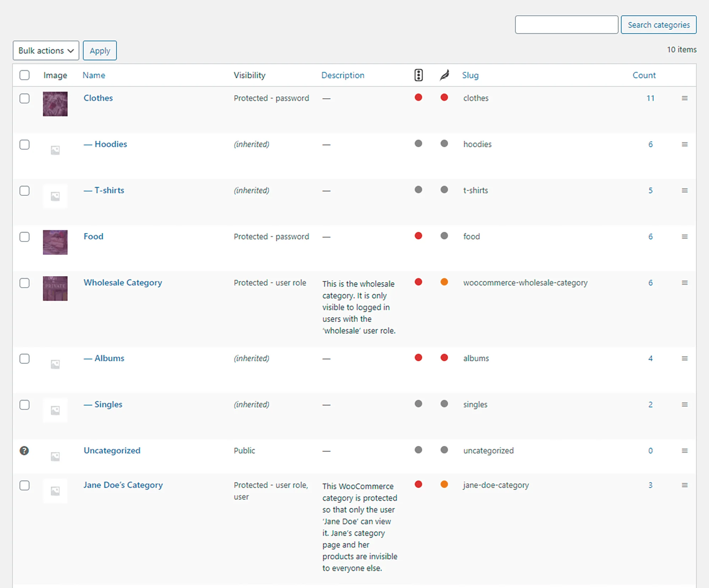This screenshot has height=588, width=709.
Task: Select the Food row checkbox
Action: (x=24, y=237)
